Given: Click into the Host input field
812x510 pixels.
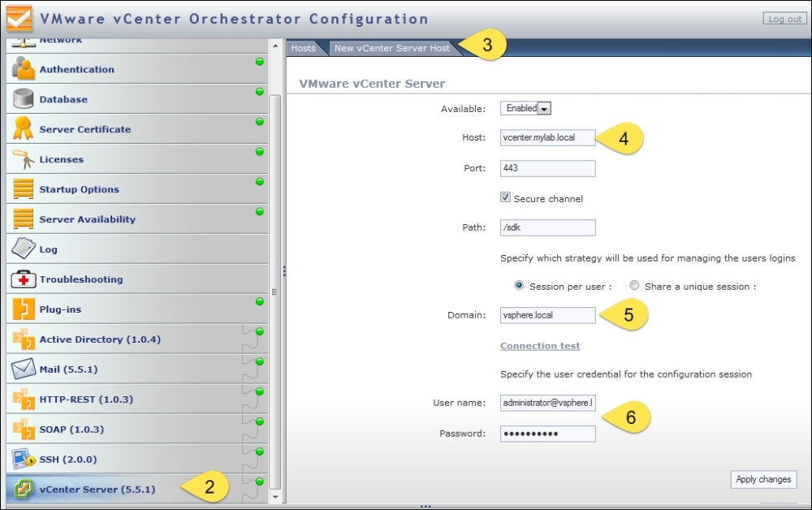Looking at the screenshot, I should click(x=547, y=137).
